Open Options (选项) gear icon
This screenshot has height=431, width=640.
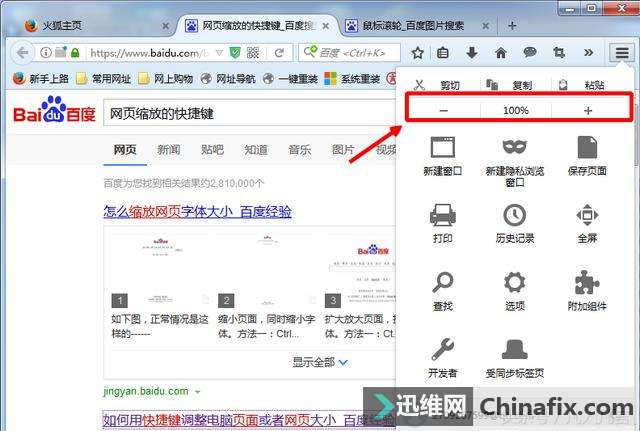point(515,283)
